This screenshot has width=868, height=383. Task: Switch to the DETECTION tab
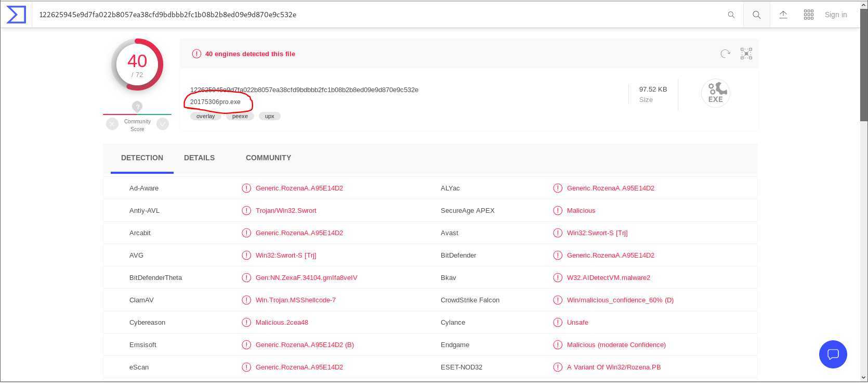point(142,158)
